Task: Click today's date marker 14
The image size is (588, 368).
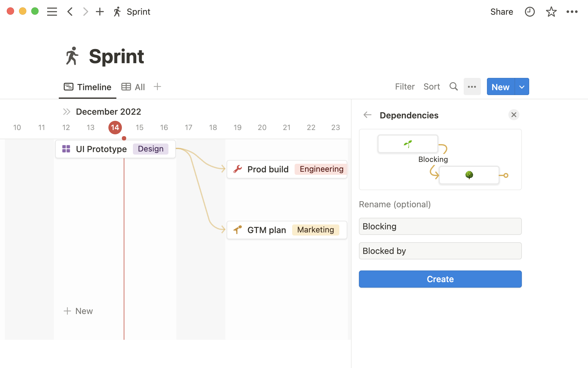Action: point(115,128)
